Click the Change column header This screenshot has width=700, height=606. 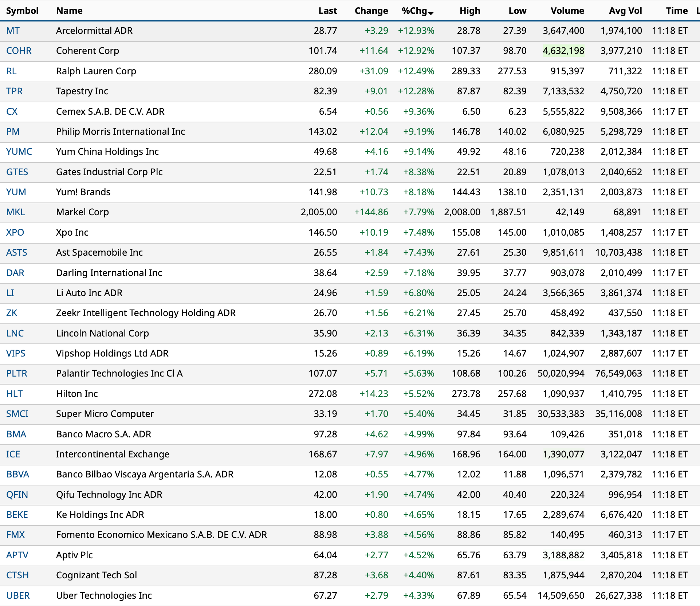pyautogui.click(x=371, y=11)
